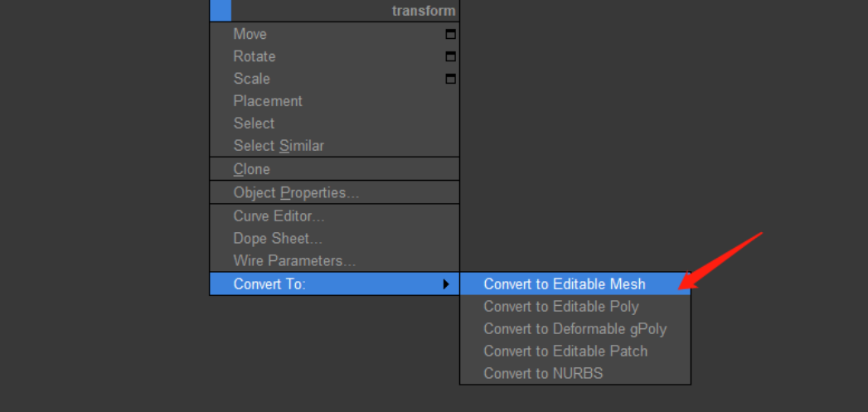Choose Convert to Editable Poly
Image resolution: width=868 pixels, height=412 pixels.
click(x=561, y=307)
